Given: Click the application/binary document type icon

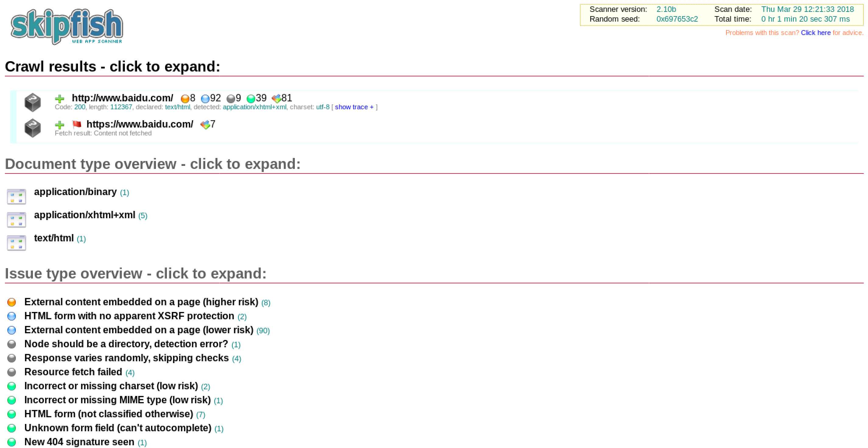Looking at the screenshot, I should (16, 196).
